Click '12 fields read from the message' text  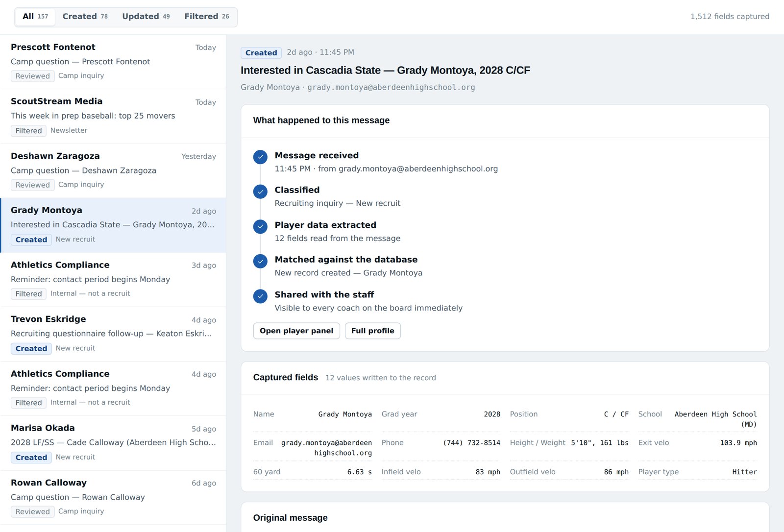tap(338, 239)
